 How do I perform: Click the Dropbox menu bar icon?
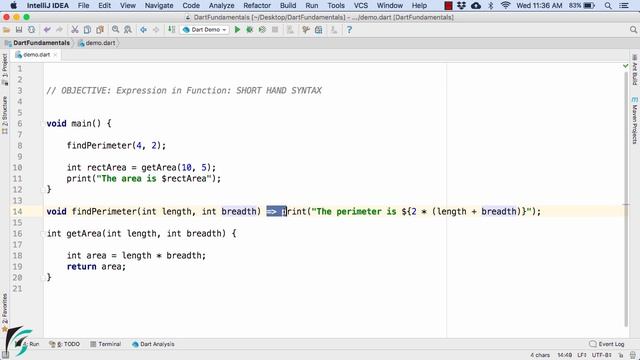[462, 5]
